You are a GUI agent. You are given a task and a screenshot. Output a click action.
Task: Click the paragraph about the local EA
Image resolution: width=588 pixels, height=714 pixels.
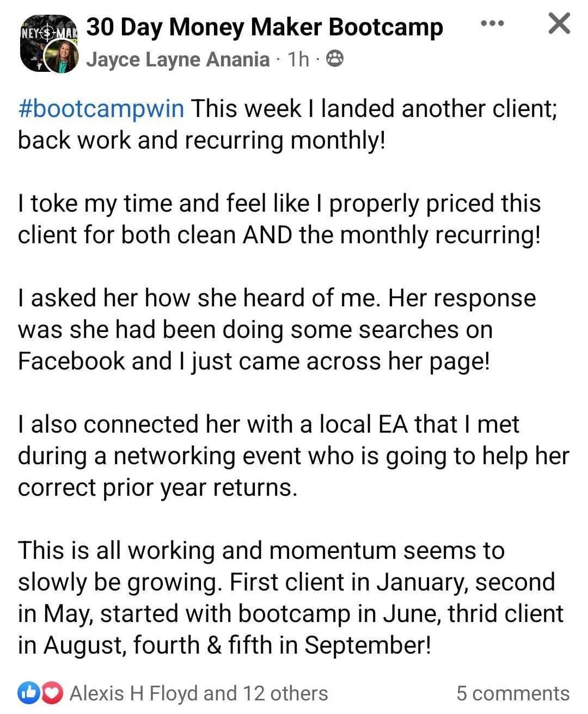click(293, 456)
